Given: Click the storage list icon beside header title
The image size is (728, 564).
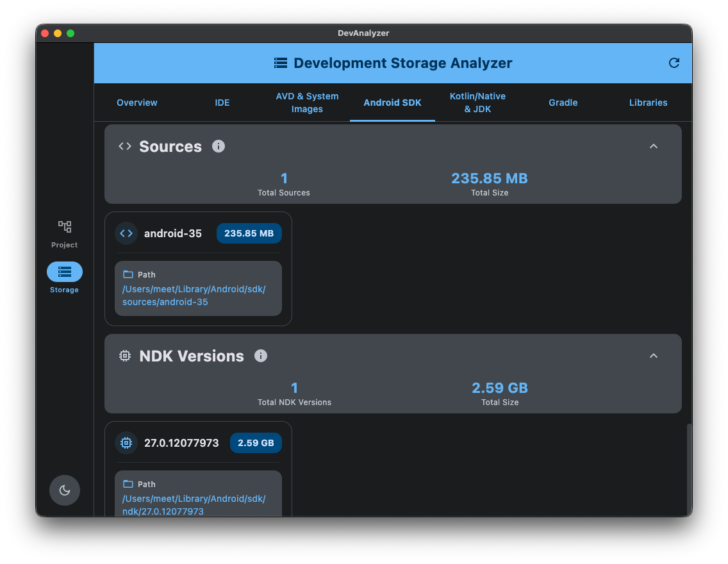Looking at the screenshot, I should coord(281,63).
